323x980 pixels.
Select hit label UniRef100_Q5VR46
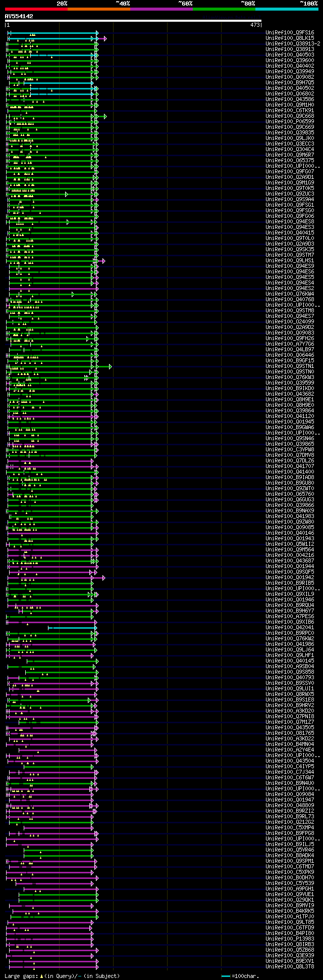[290, 850]
